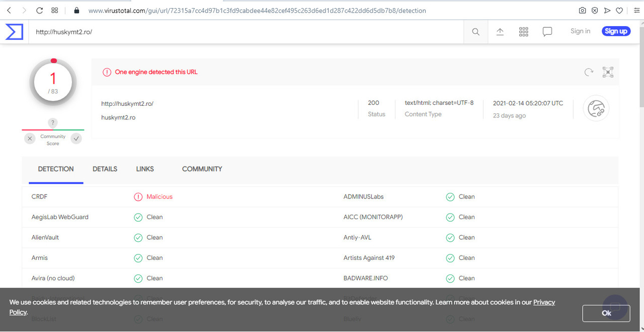
Task: Open the browser speed dial grid
Action: [55, 10]
